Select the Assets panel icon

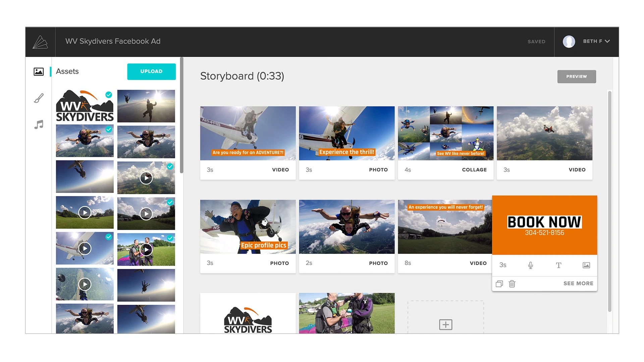pyautogui.click(x=39, y=71)
